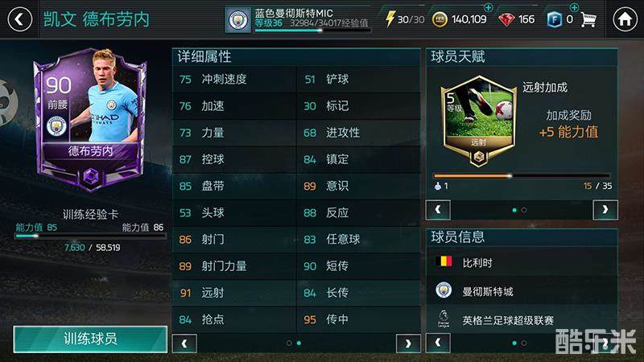This screenshot has width=644, height=362.
Task: Open the home screen icon
Action: [625, 19]
